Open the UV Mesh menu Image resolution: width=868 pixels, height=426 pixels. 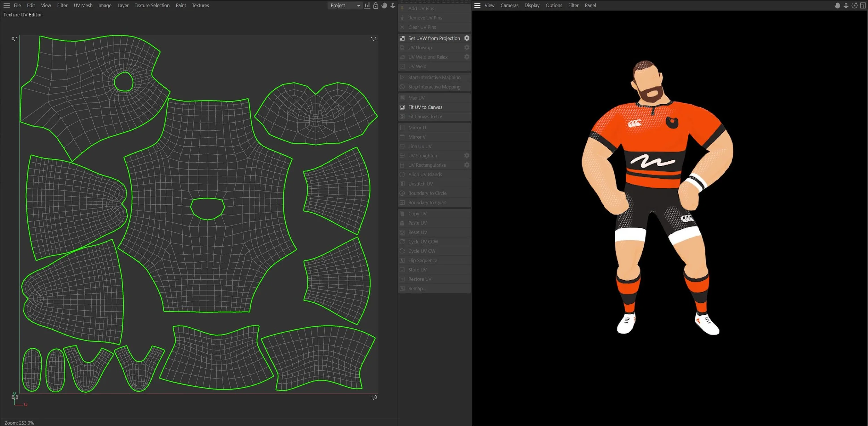tap(83, 6)
